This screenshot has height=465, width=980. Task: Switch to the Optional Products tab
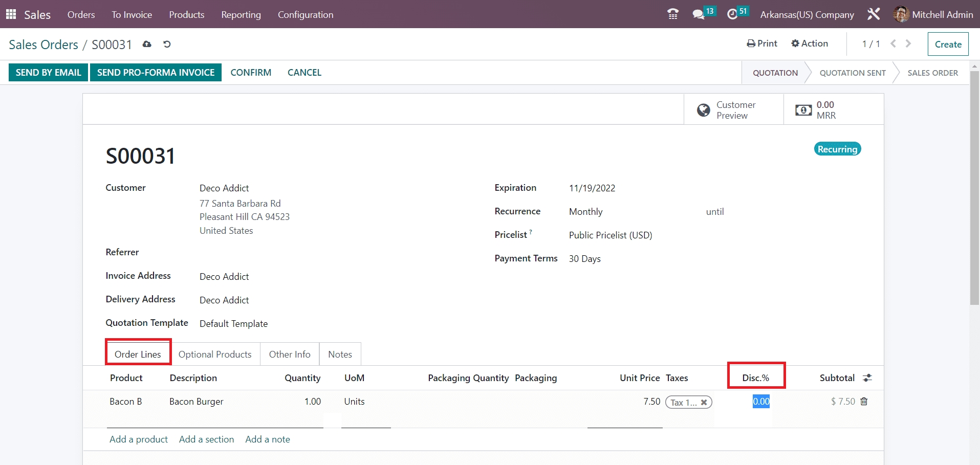point(215,355)
